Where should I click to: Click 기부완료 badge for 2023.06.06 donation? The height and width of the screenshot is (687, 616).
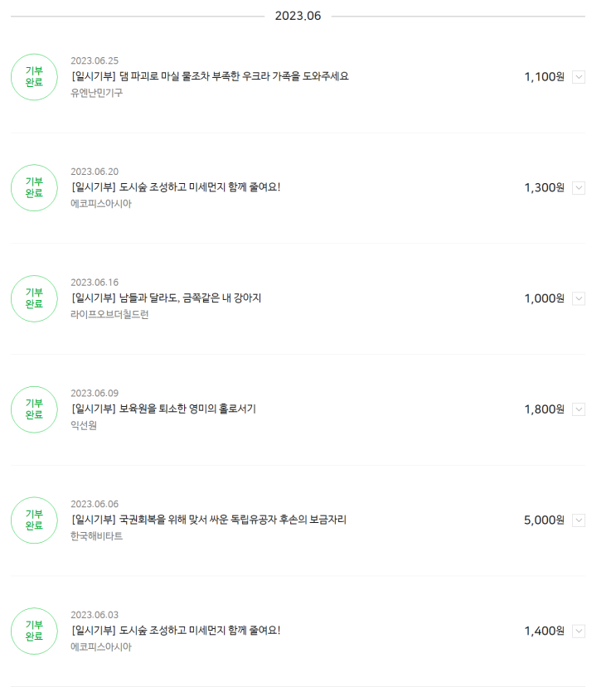[x=34, y=520]
